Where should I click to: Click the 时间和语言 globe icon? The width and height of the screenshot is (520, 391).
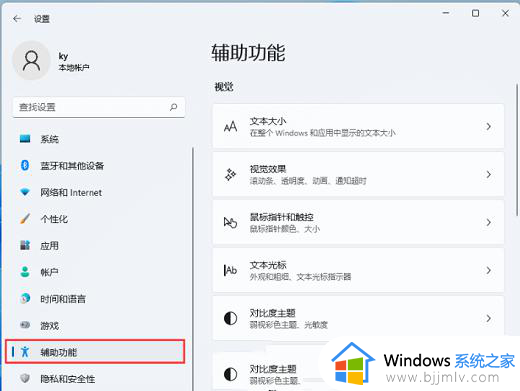pyautogui.click(x=25, y=299)
